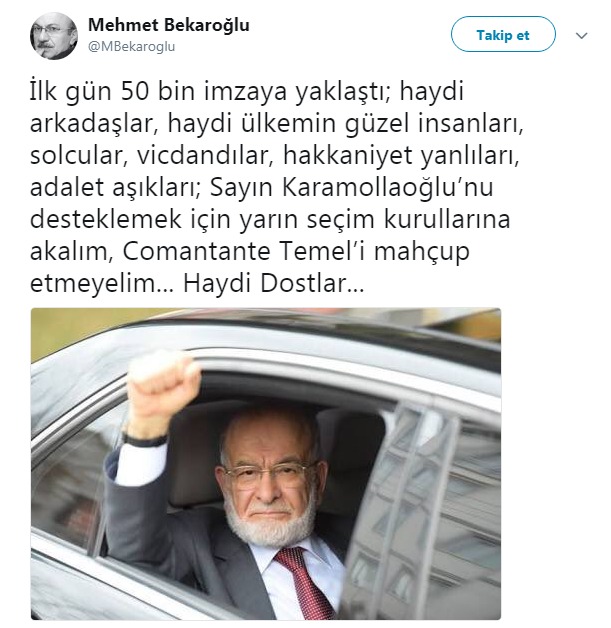Image resolution: width=611 pixels, height=628 pixels.
Task: Click the Takip et follow button
Action: (503, 34)
